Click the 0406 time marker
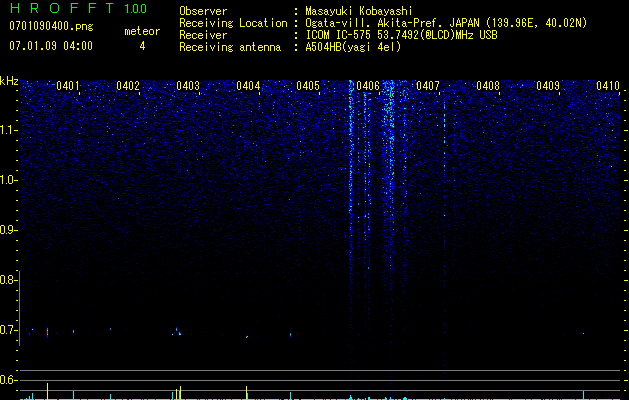629x400 pixels. [368, 86]
